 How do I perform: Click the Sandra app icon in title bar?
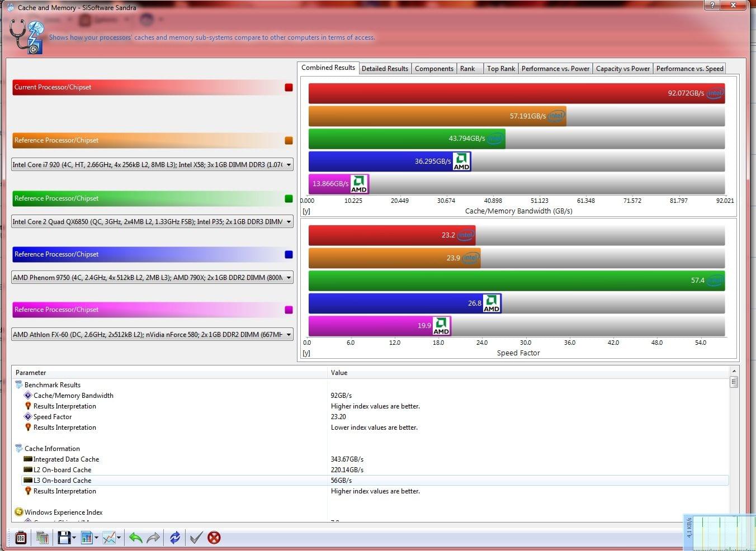[x=10, y=7]
